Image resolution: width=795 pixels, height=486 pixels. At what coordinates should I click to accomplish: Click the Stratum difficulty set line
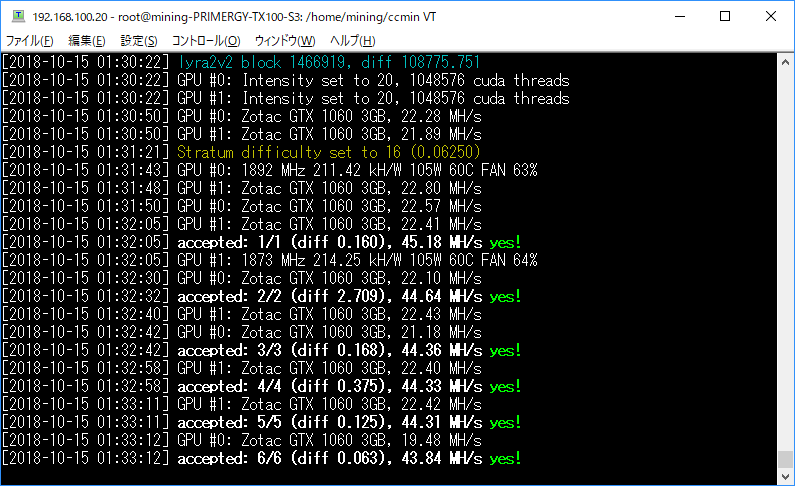[240, 152]
